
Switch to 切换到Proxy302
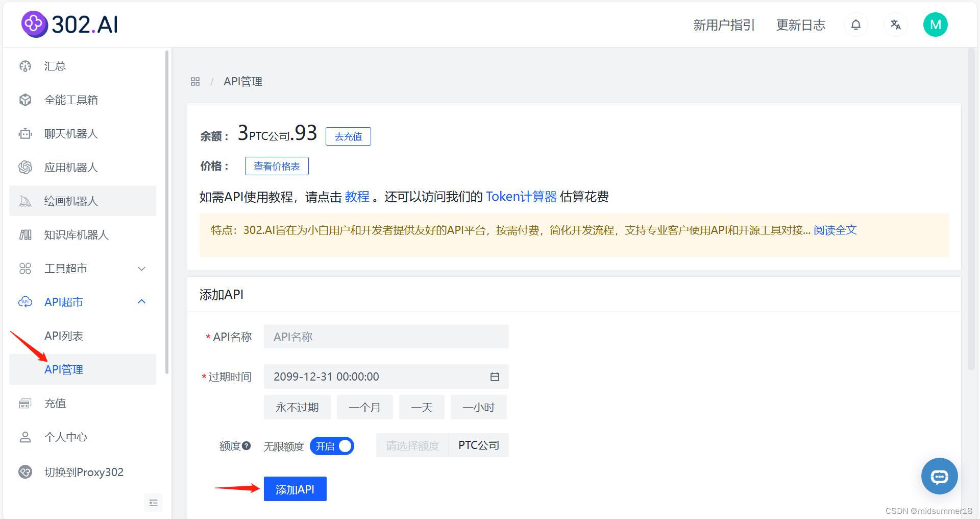pyautogui.click(x=82, y=471)
